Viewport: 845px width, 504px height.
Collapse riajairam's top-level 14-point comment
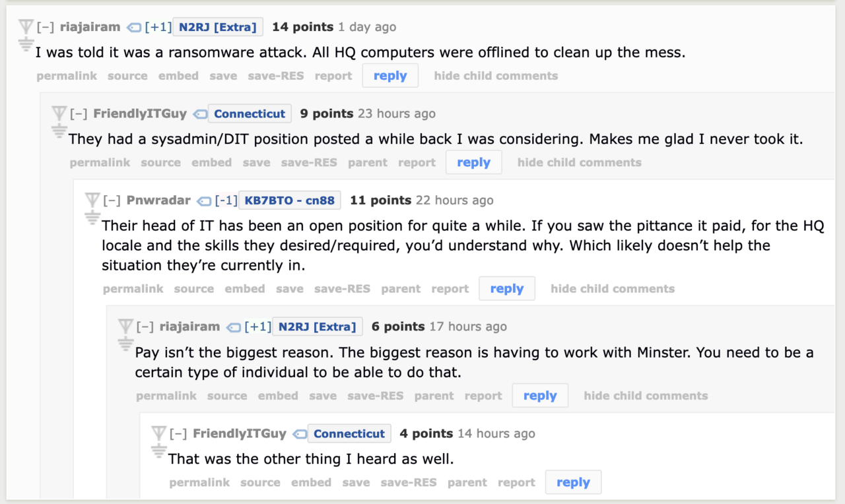(x=46, y=28)
